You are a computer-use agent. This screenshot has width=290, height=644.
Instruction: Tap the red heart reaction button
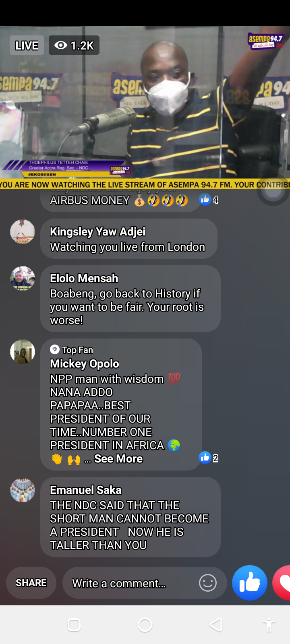coord(282,583)
